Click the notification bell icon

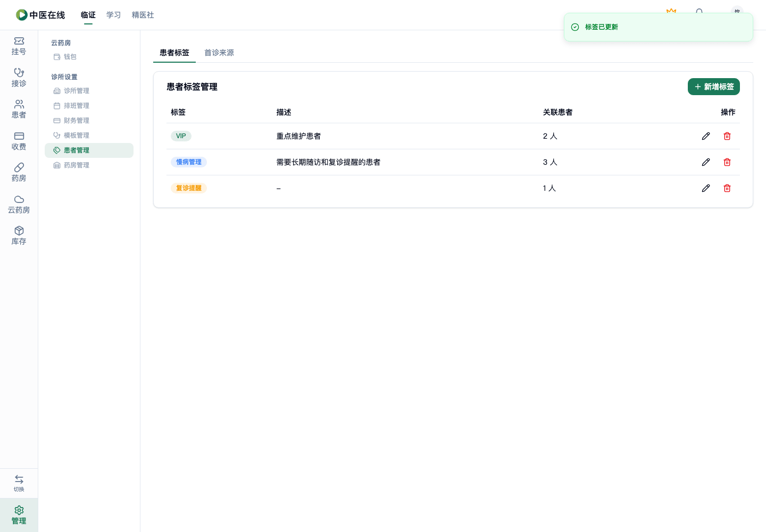pyautogui.click(x=699, y=11)
